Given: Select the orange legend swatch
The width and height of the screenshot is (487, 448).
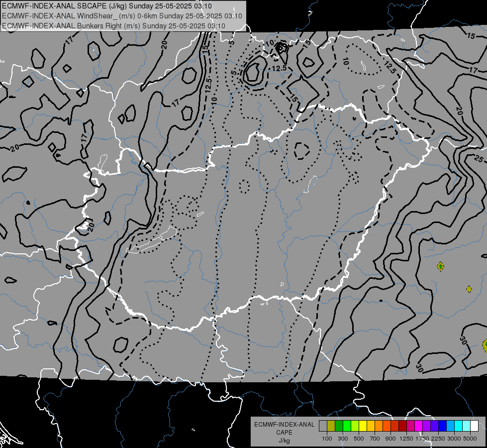Looking at the screenshot, I should click(379, 426).
